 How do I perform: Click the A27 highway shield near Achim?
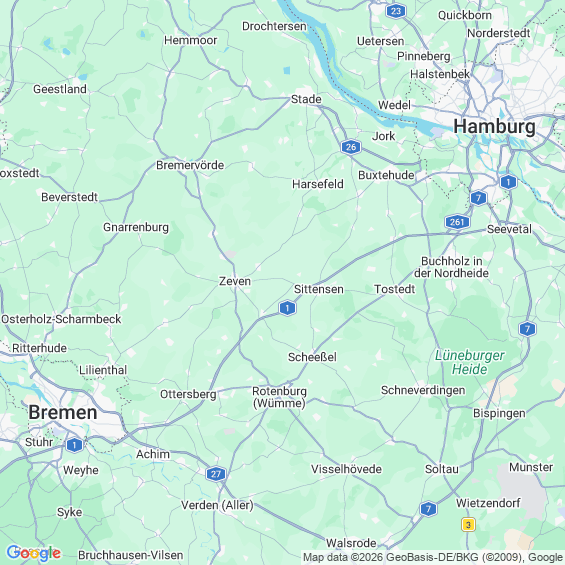tap(216, 473)
